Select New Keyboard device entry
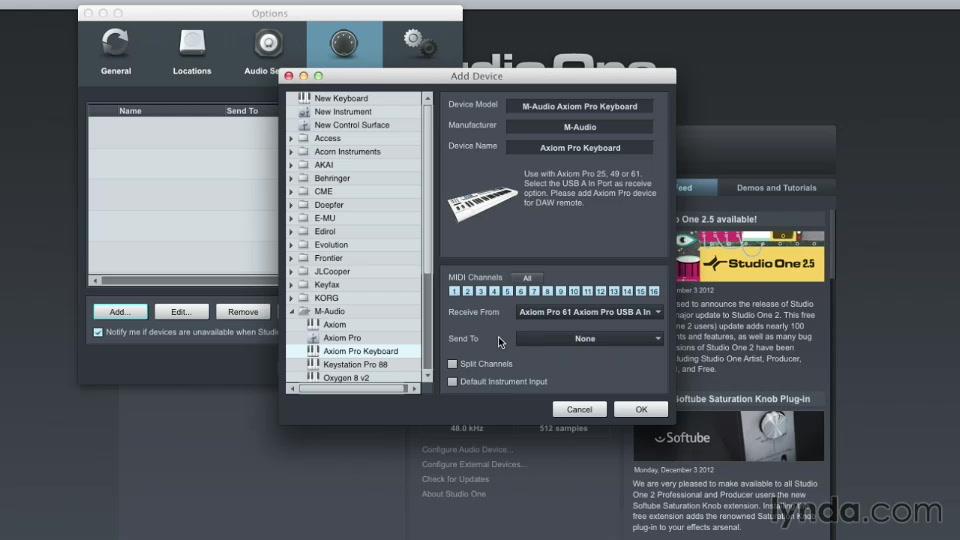This screenshot has width=960, height=540. click(x=341, y=98)
